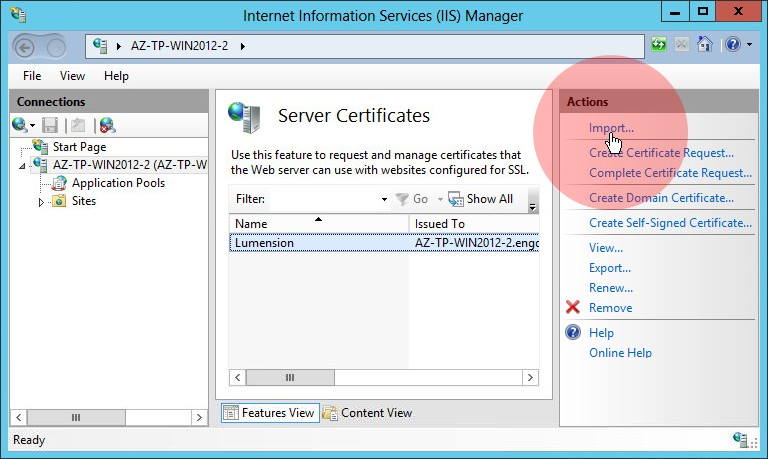Click the Home icon in address bar
The width and height of the screenshot is (768, 459).
pyautogui.click(x=705, y=45)
